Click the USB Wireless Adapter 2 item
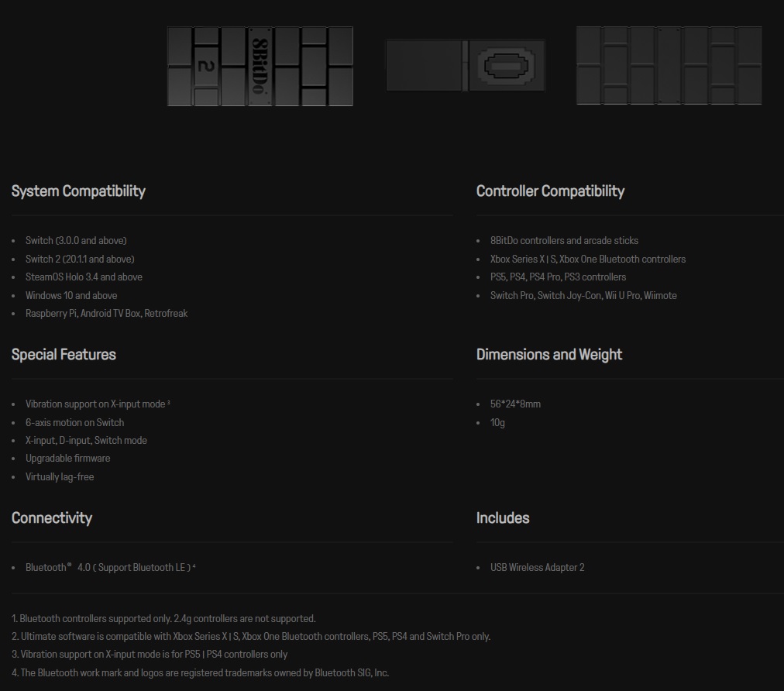Viewport: 784px width, 691px height. [537, 568]
